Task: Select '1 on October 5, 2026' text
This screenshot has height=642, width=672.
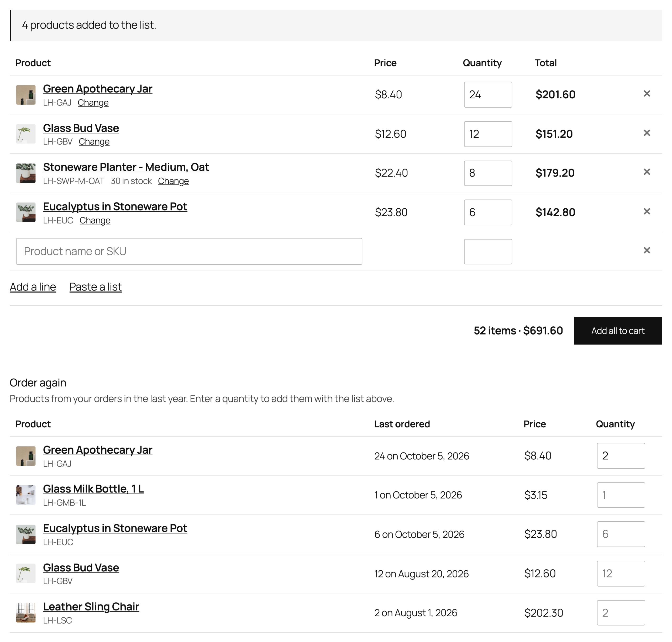Action: 418,495
